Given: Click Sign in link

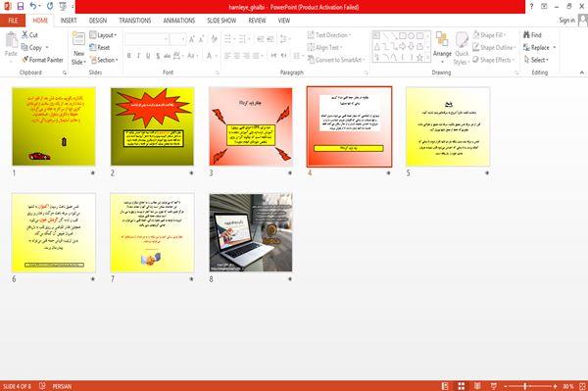Looking at the screenshot, I should 566,21.
